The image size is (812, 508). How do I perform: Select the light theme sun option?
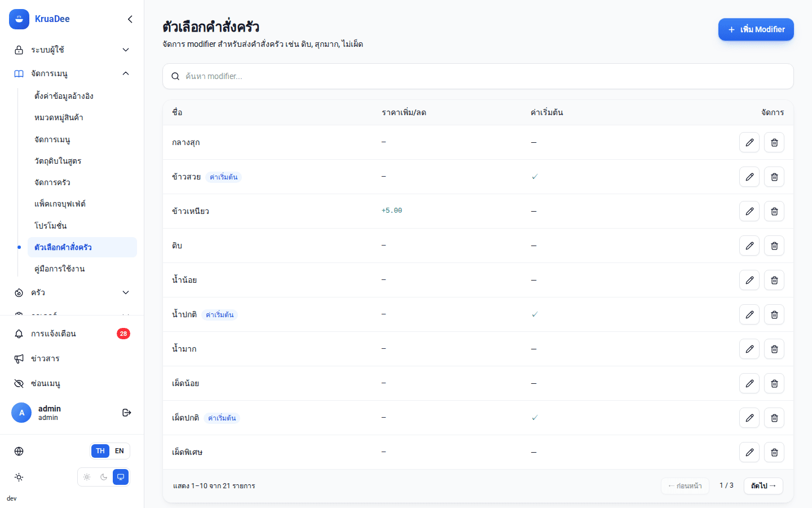pos(87,477)
